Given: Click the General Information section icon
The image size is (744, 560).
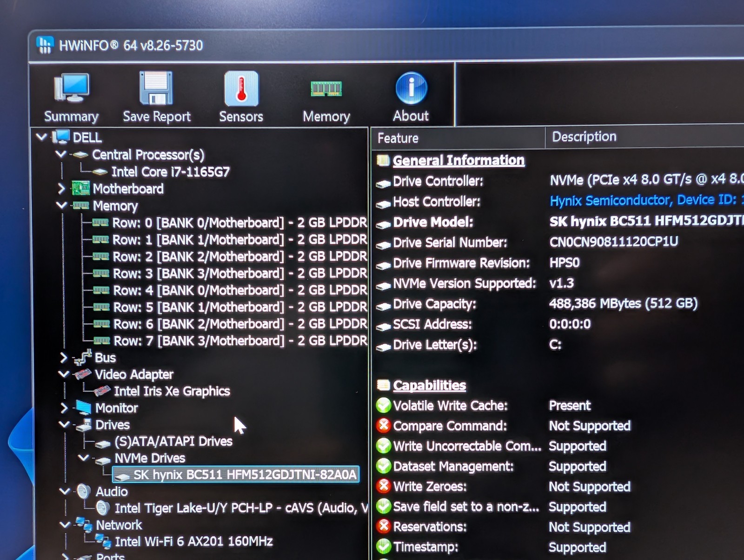Looking at the screenshot, I should 383,160.
